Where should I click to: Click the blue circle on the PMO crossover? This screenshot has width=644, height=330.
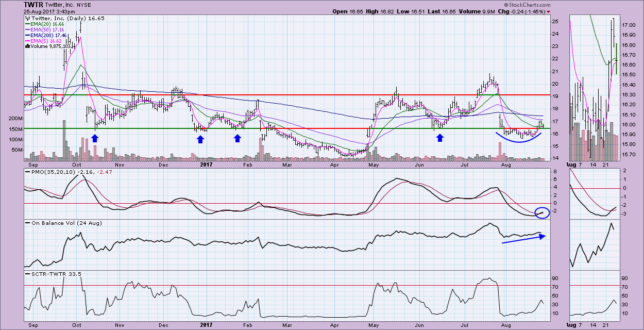point(541,212)
